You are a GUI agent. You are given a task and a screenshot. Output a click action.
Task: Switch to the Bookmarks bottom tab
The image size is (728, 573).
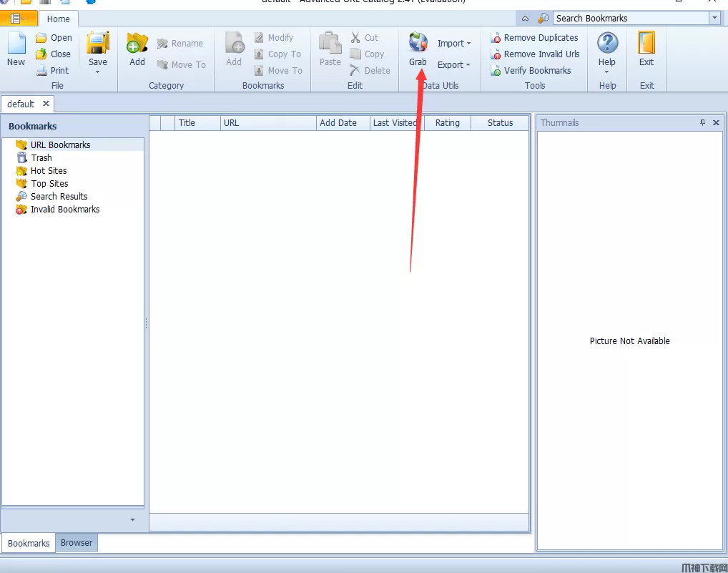(x=29, y=543)
